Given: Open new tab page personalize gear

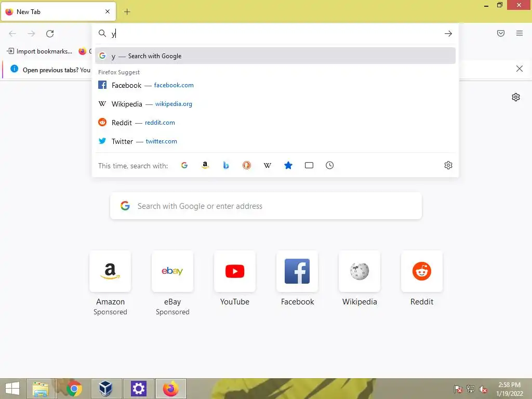Looking at the screenshot, I should tap(516, 97).
